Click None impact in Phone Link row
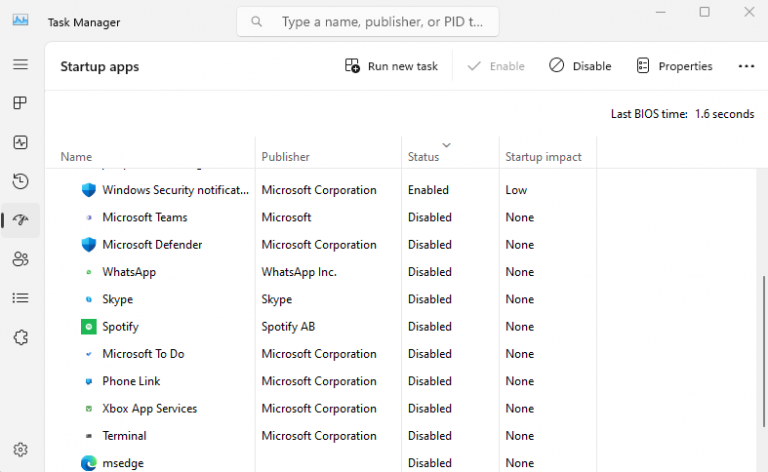 [x=519, y=381]
